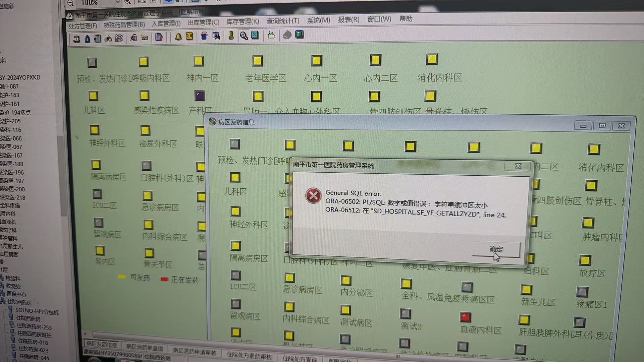Open the zoom percentage 100% dropdown
Viewport: 644px width, 362px height.
pyautogui.click(x=117, y=3)
